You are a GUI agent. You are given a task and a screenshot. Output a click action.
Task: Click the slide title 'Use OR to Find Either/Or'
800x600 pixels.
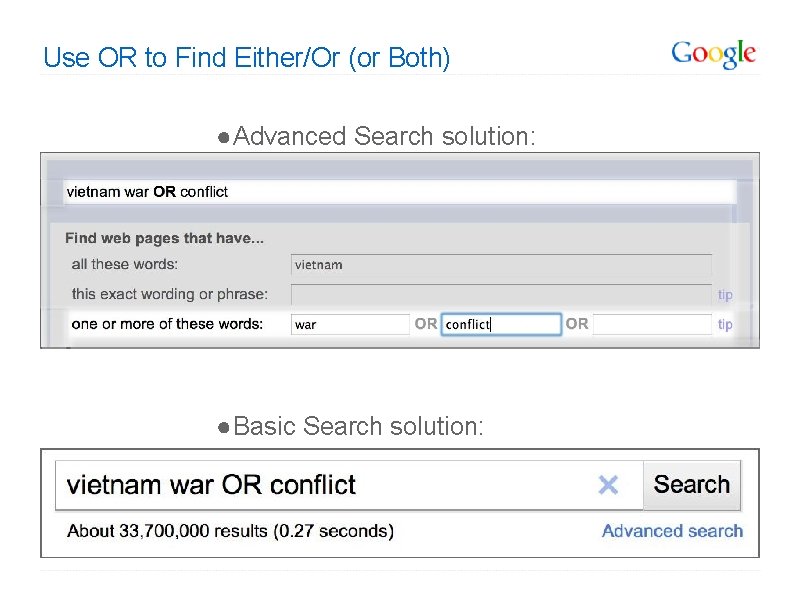pos(247,58)
